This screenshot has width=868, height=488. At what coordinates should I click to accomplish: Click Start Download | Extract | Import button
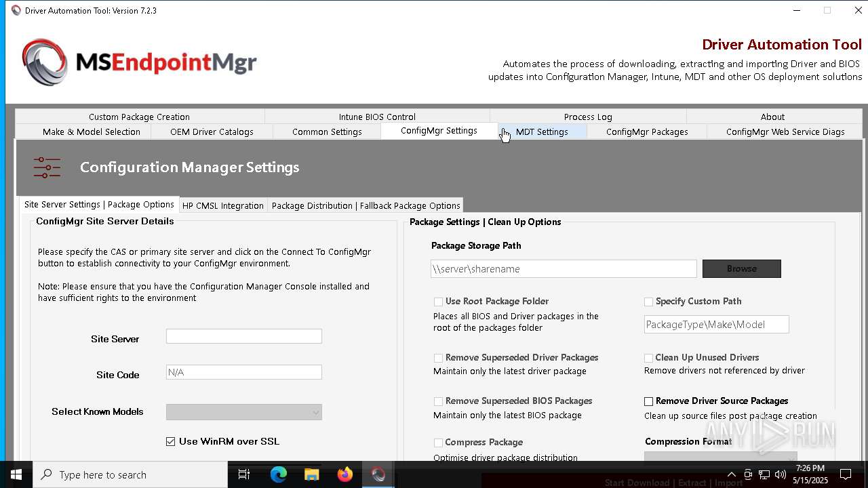[673, 482]
